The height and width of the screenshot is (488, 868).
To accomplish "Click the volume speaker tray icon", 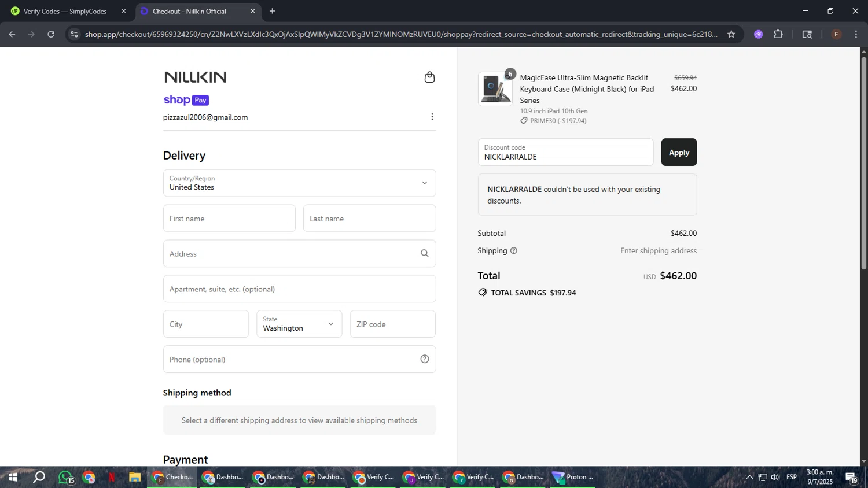I will click(x=775, y=478).
